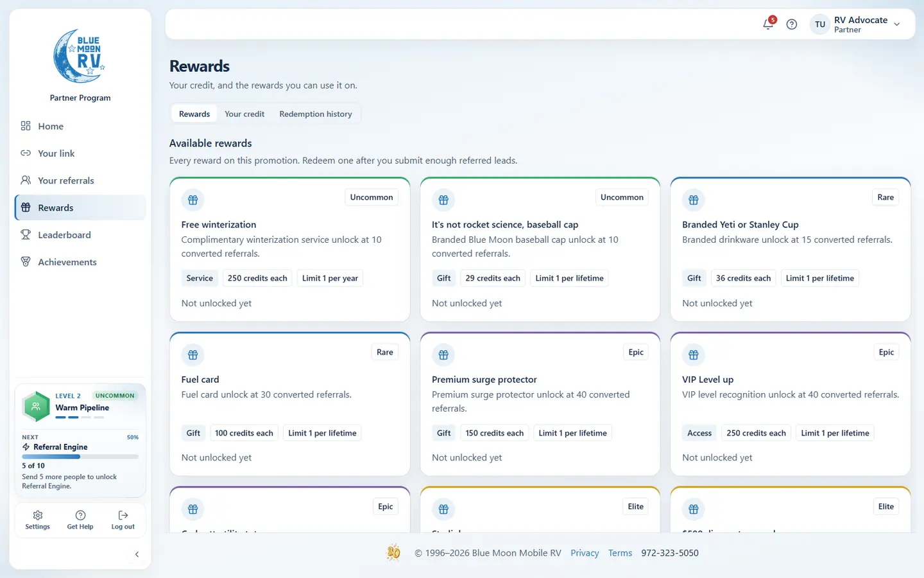Open Your link page
924x578 pixels.
[x=80, y=153]
